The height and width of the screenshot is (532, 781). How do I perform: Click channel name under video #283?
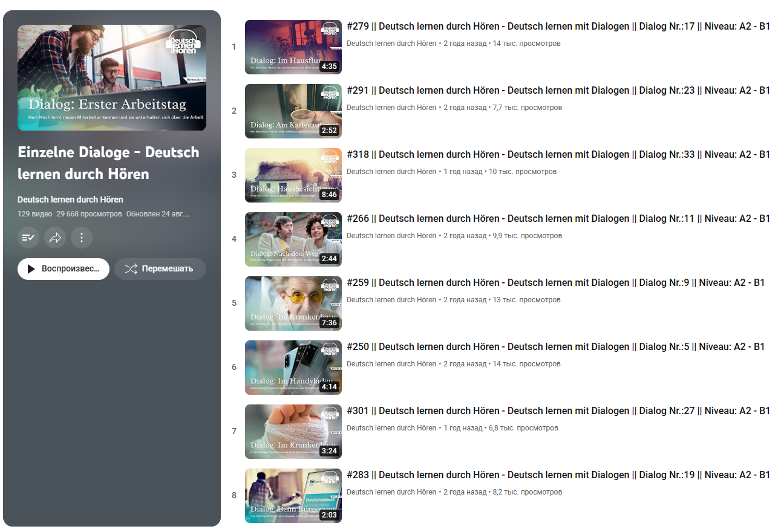(x=391, y=492)
